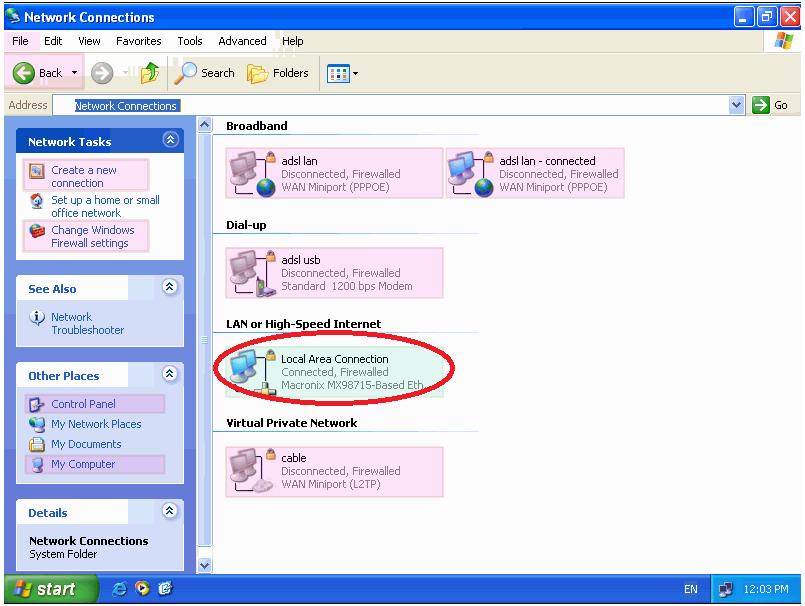Collapse the Network Tasks panel
Image resolution: width=805 pixels, height=606 pixels.
coord(170,141)
